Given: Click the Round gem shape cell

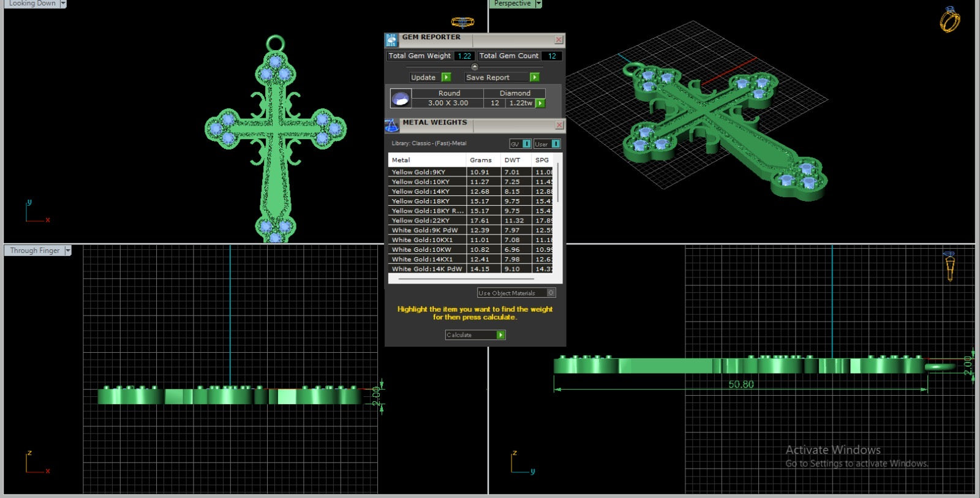Looking at the screenshot, I should pyautogui.click(x=448, y=93).
